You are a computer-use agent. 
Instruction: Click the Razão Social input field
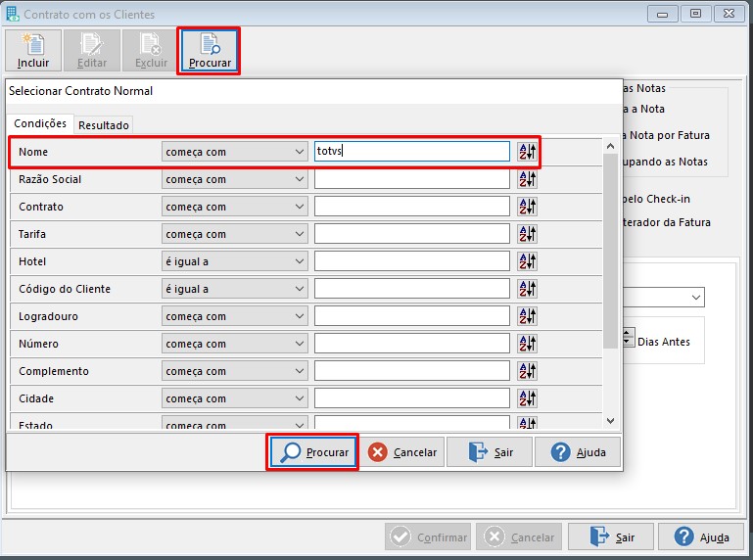412,179
